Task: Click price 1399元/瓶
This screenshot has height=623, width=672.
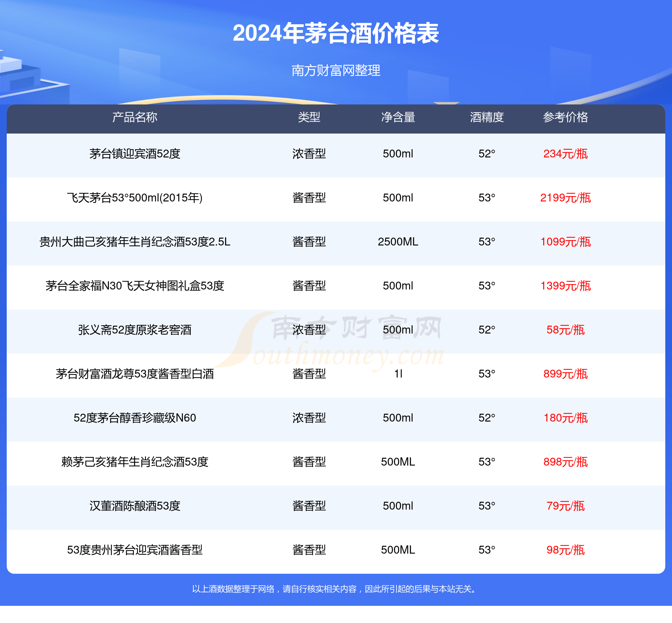Action: click(x=566, y=286)
